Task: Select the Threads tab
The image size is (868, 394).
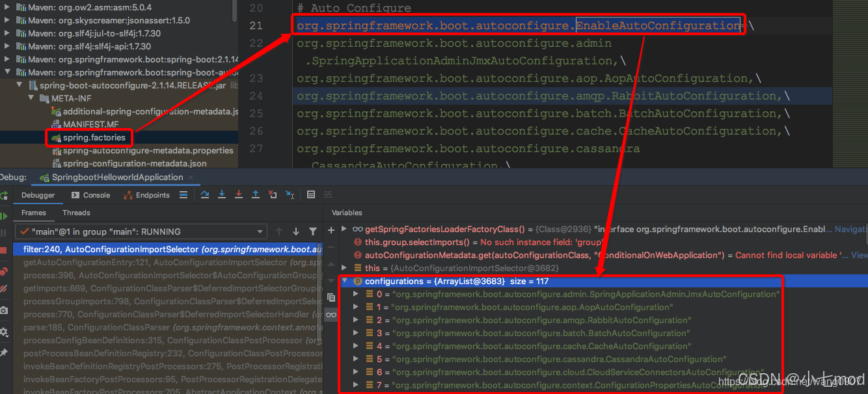Action: 76,213
